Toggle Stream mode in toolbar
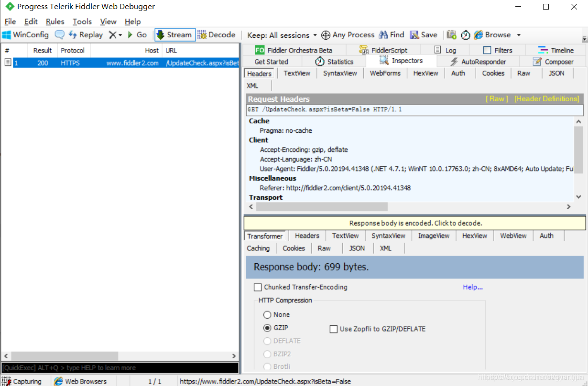The width and height of the screenshot is (588, 386). pos(175,35)
